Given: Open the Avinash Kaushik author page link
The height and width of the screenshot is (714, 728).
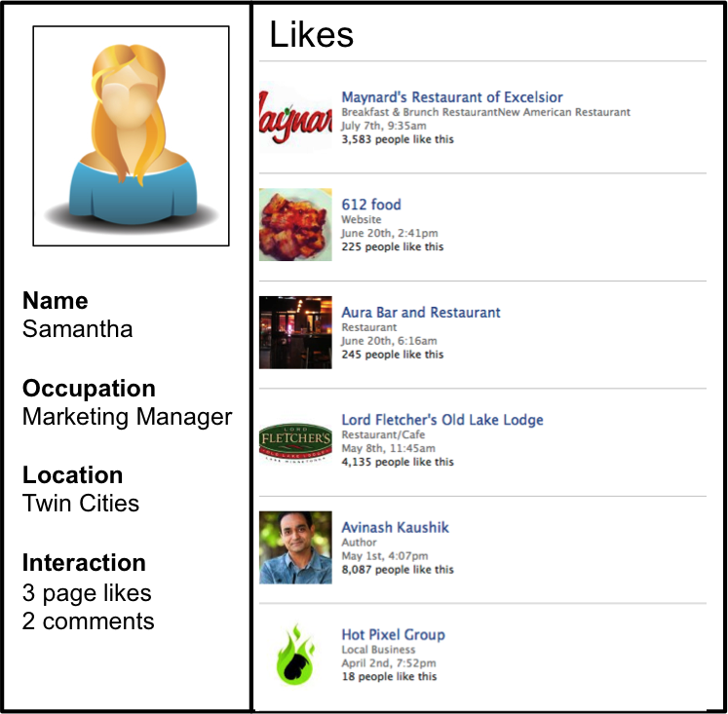Looking at the screenshot, I should tap(395, 528).
